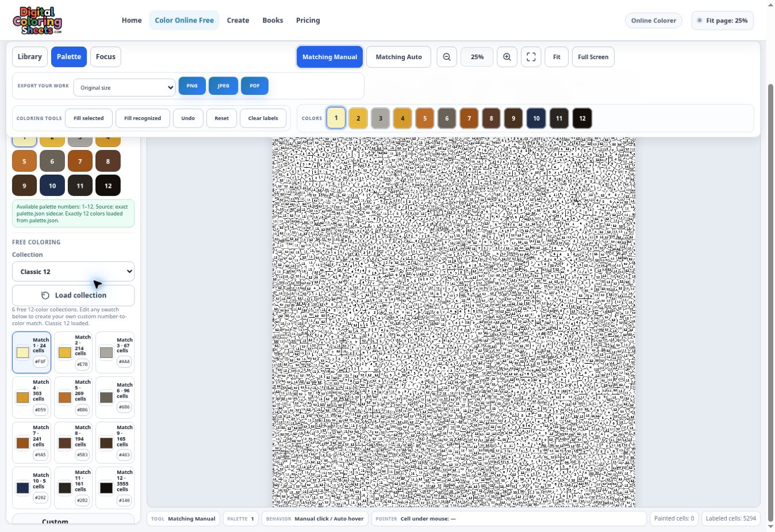Click the 25% zoom level field
Image resolution: width=775 pixels, height=532 pixels.
(477, 57)
